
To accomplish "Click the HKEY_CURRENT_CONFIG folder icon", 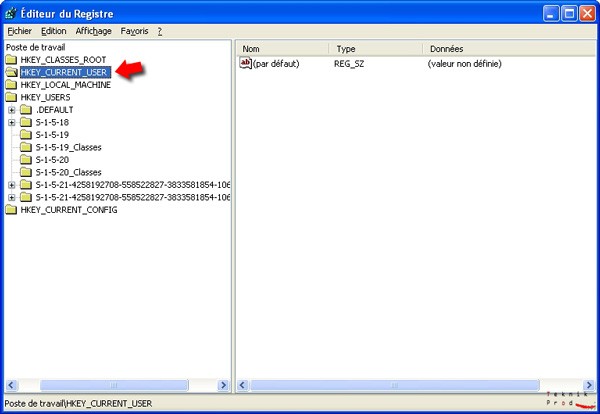I will pos(11,210).
